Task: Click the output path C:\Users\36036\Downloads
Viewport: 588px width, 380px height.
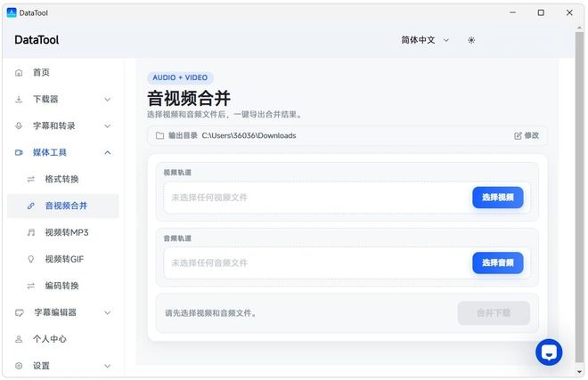Action: pos(249,135)
